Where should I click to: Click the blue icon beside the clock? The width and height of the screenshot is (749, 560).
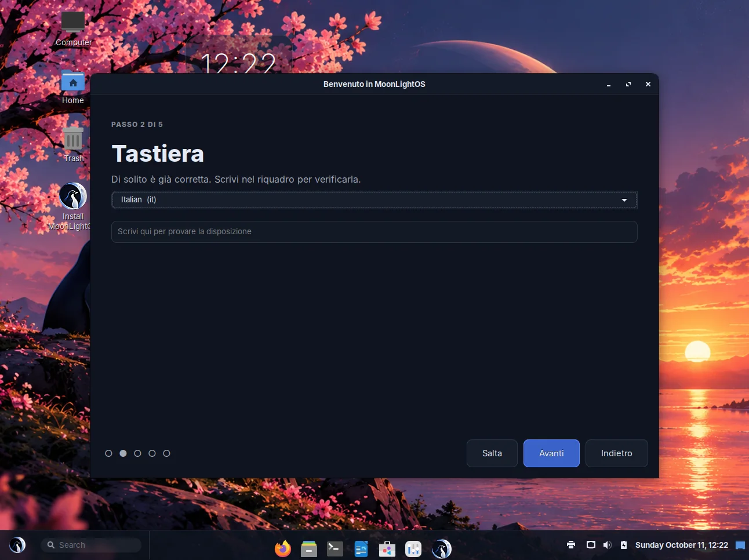click(x=740, y=545)
